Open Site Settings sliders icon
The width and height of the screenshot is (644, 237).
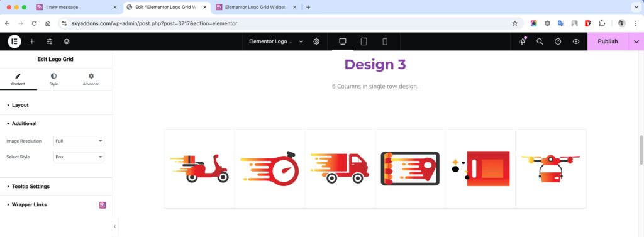49,41
